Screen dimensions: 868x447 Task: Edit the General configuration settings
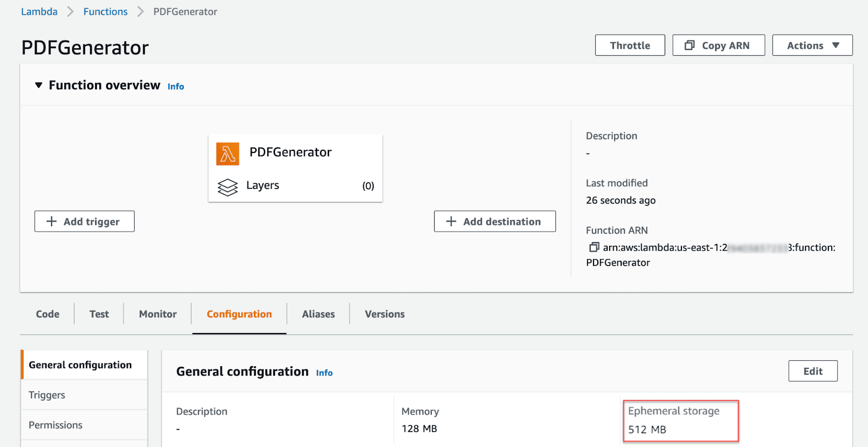pyautogui.click(x=813, y=371)
